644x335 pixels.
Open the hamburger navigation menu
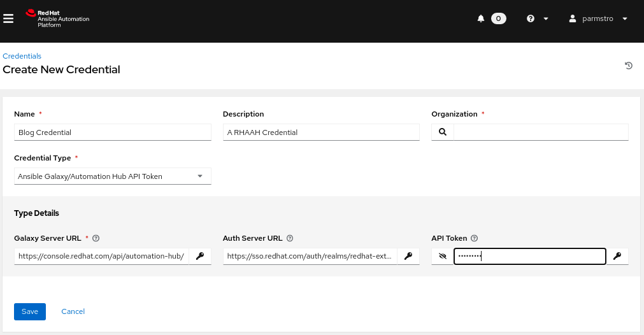(8, 18)
